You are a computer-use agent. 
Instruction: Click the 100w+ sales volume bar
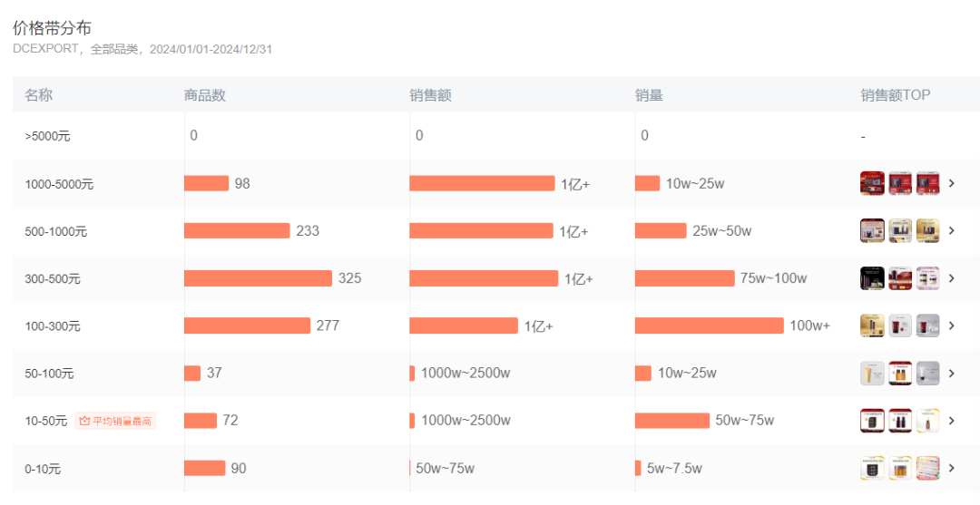(x=709, y=325)
